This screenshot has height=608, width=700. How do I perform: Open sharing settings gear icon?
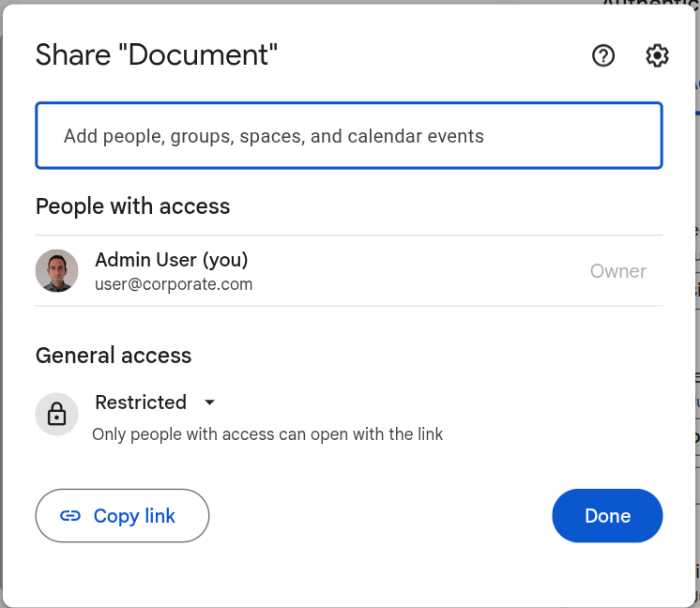click(657, 55)
